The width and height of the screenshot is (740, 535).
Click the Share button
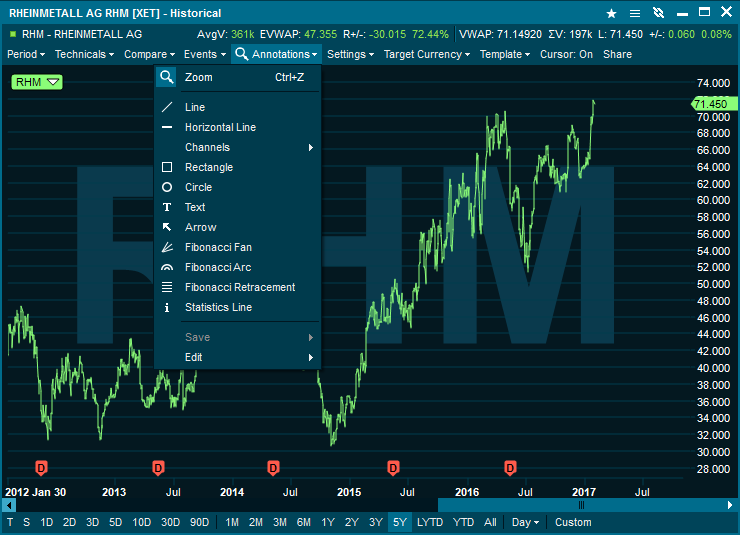tap(617, 54)
